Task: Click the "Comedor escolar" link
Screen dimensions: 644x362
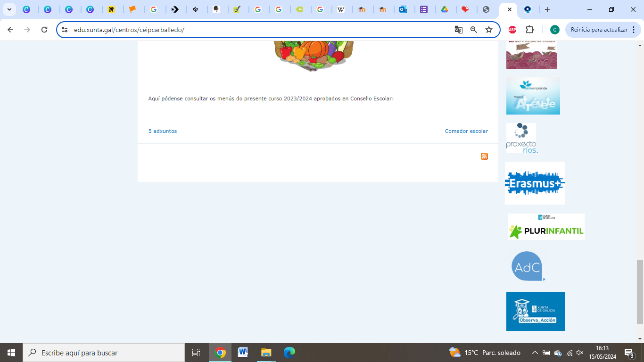Action: click(x=466, y=131)
